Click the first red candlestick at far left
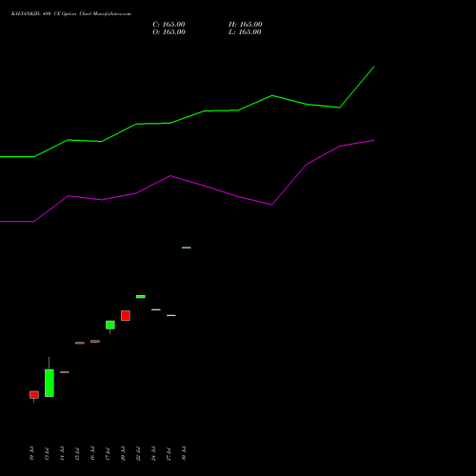The image size is (476, 476). click(34, 395)
